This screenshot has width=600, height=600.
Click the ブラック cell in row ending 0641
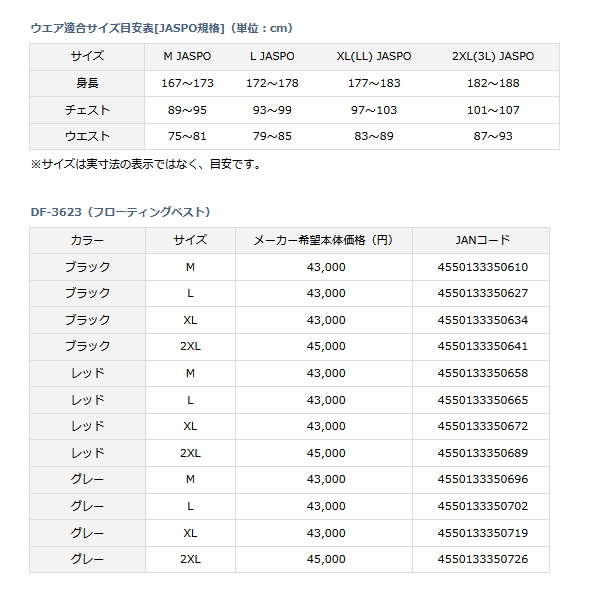pos(87,346)
